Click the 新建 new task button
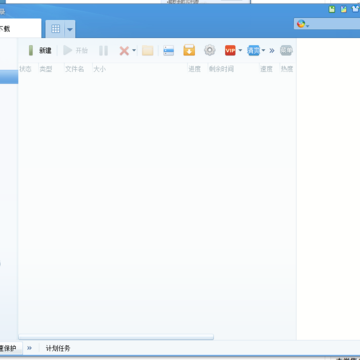 (40, 51)
